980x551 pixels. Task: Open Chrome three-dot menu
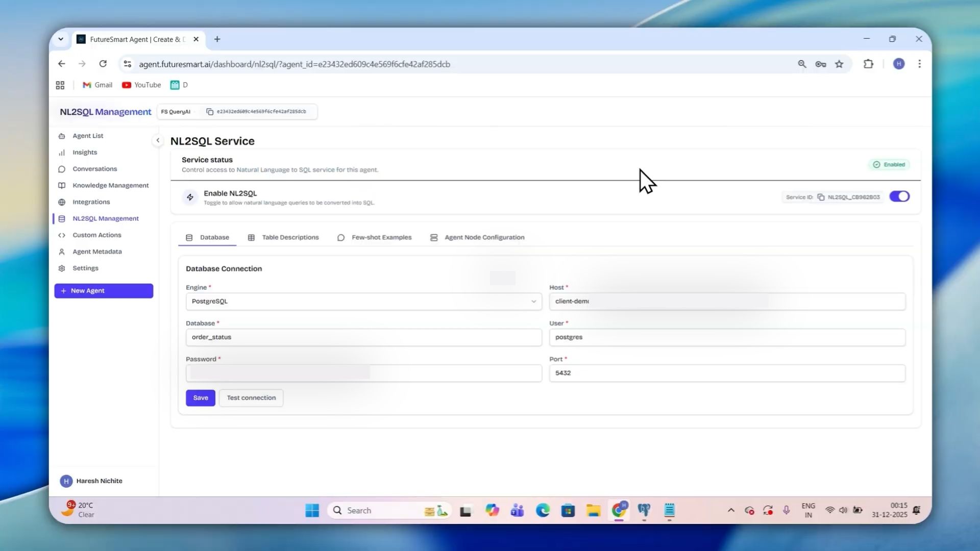coord(919,64)
